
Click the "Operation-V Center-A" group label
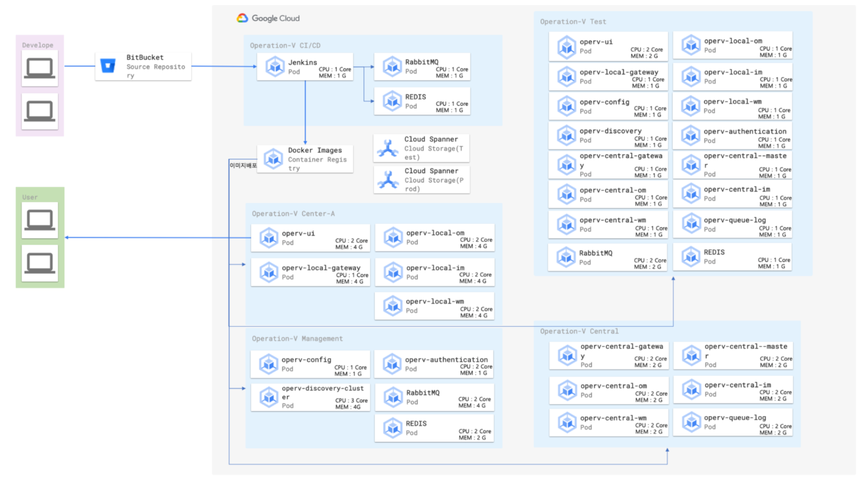(293, 214)
